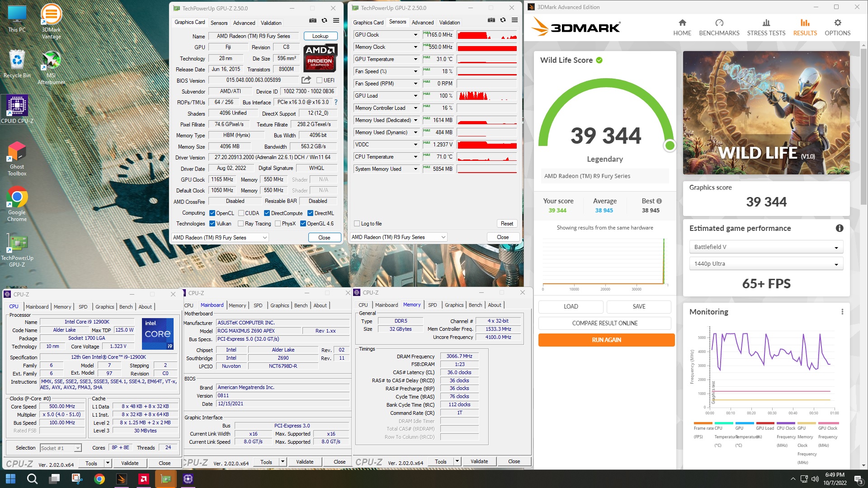Click the Lookup button in GPU-Z
This screenshot has width=868, height=488.
pos(320,36)
